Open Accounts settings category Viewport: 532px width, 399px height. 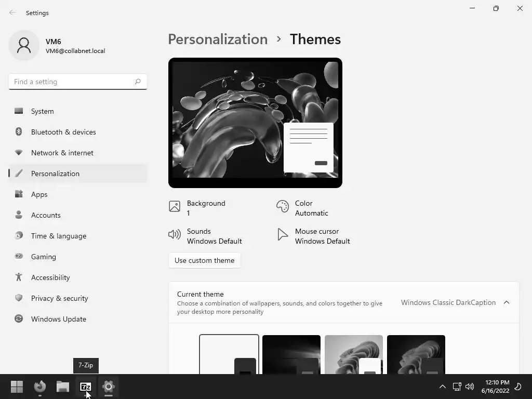78,215
